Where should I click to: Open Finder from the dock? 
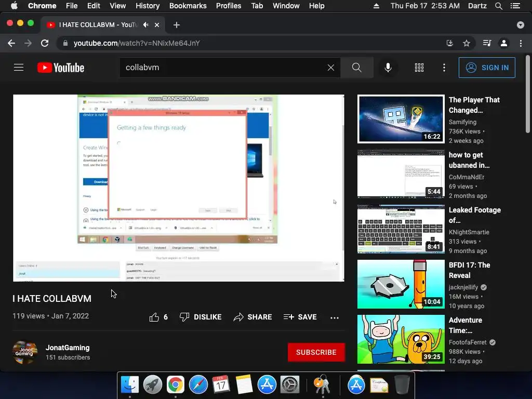130,385
